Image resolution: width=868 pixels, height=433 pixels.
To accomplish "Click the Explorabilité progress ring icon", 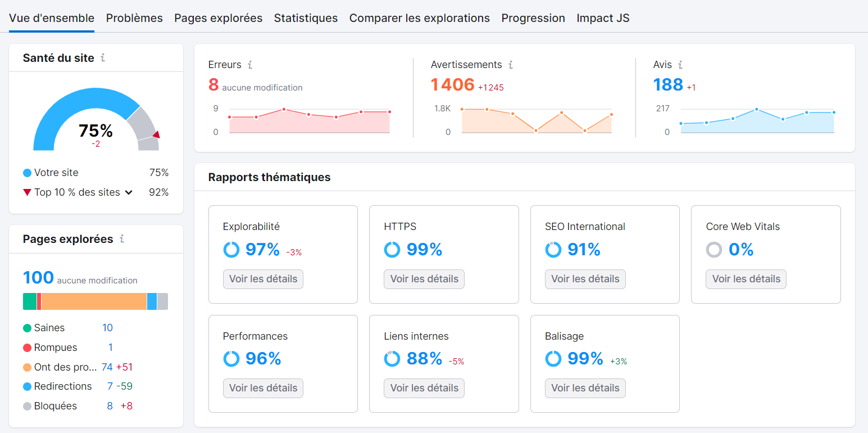I will tap(231, 249).
